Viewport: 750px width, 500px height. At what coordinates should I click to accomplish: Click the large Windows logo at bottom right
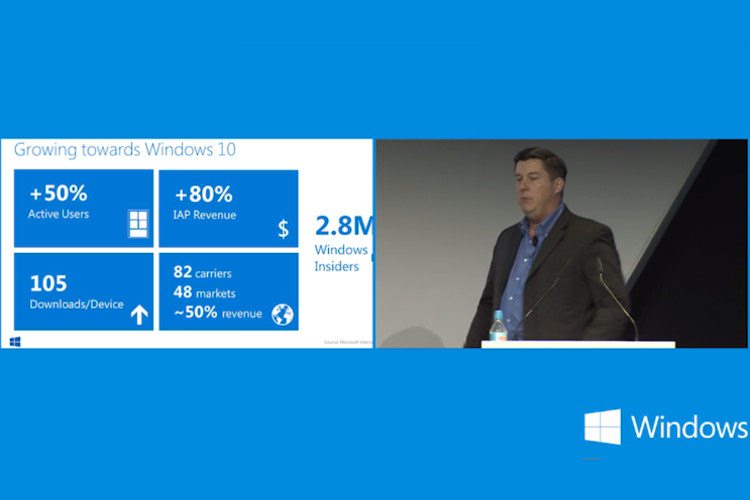[x=602, y=427]
